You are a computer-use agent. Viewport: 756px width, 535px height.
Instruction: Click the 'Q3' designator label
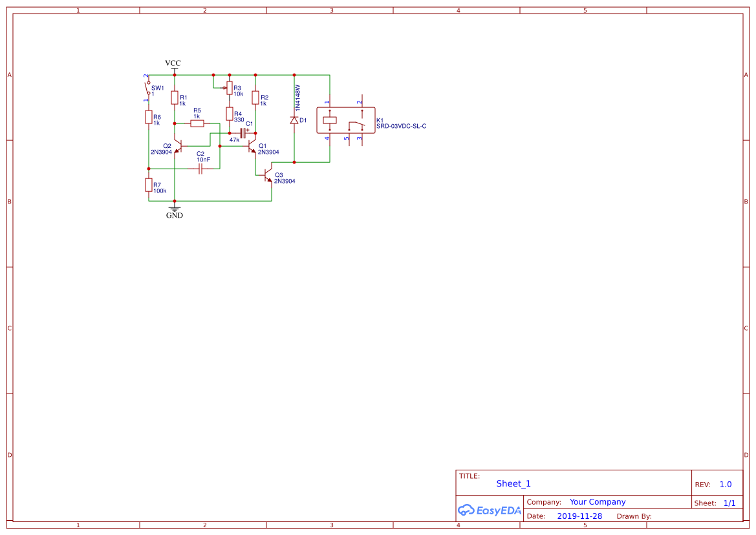click(279, 175)
